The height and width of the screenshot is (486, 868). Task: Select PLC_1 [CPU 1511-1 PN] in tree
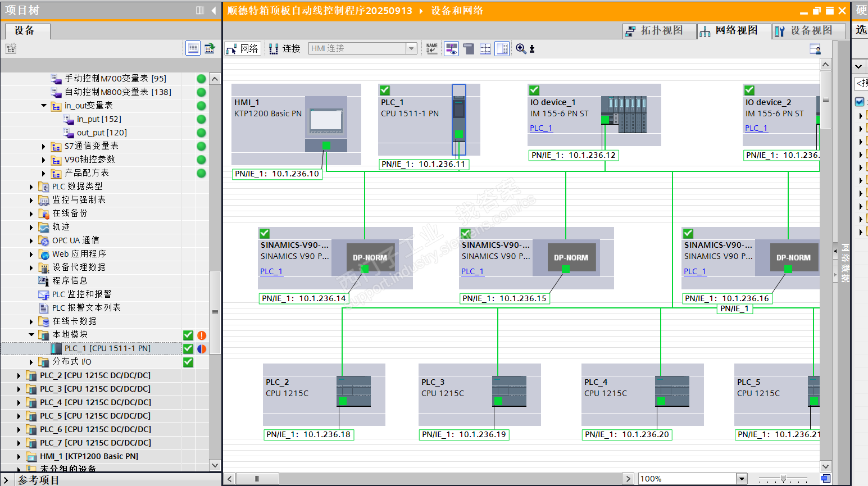[107, 348]
